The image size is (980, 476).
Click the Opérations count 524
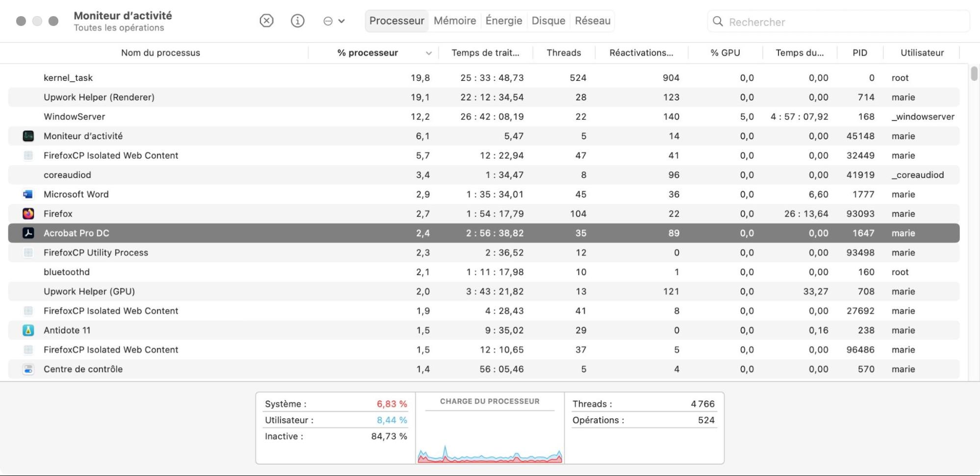point(706,420)
